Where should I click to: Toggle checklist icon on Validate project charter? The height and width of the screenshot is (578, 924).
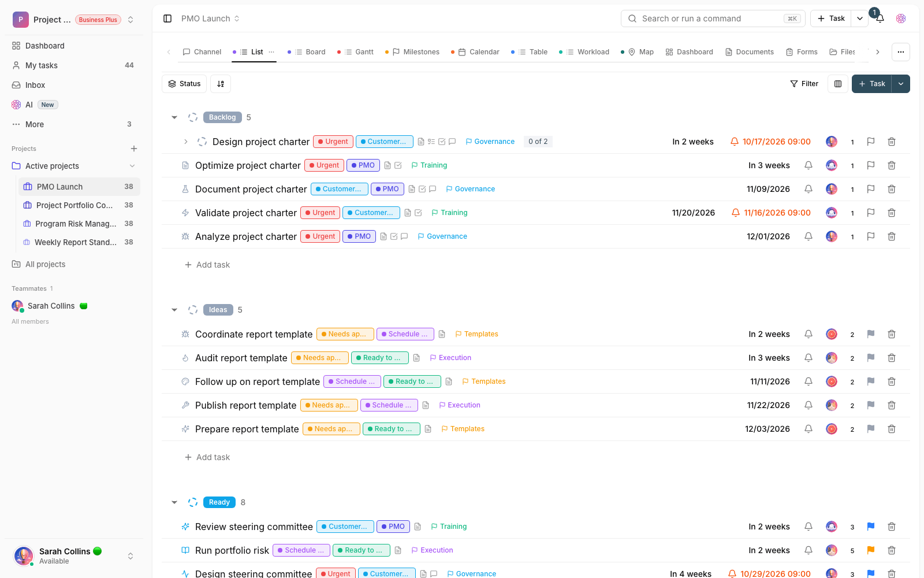tap(418, 213)
